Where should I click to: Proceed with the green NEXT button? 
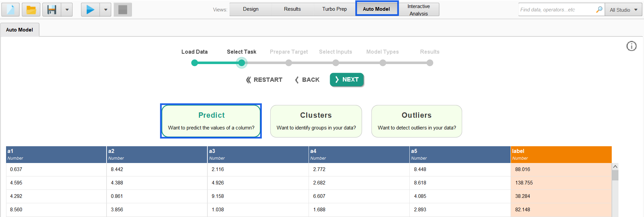pos(347,79)
